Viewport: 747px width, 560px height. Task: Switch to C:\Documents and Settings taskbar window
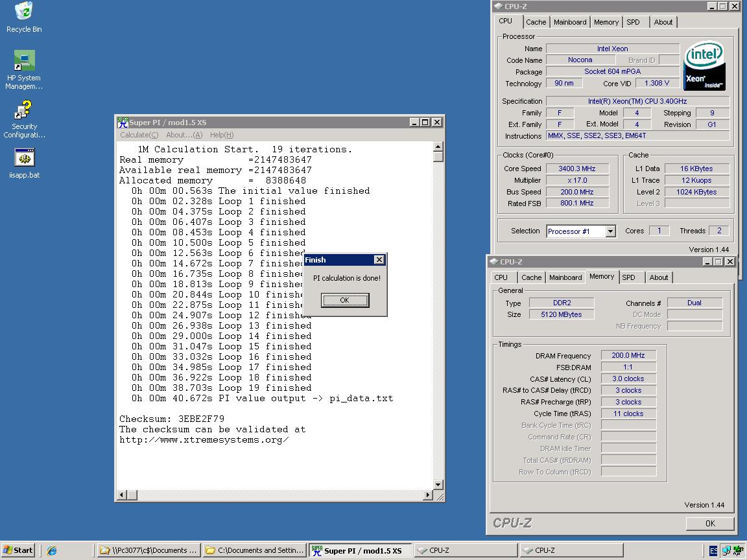tap(254, 550)
